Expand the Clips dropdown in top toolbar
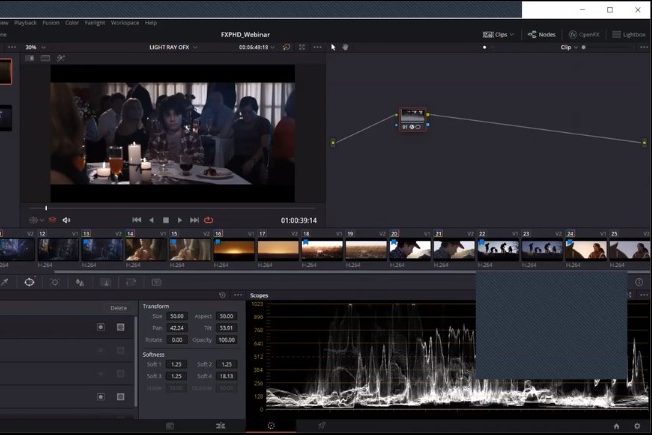 click(x=498, y=34)
